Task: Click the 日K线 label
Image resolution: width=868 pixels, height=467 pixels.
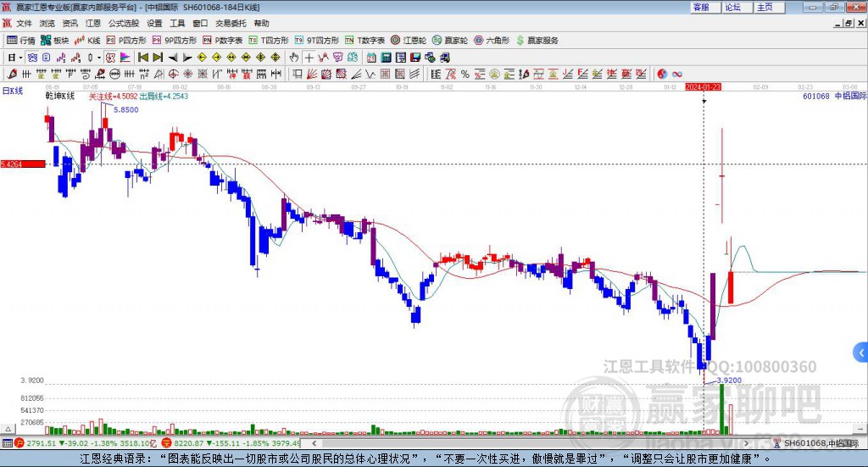Action: (x=12, y=91)
